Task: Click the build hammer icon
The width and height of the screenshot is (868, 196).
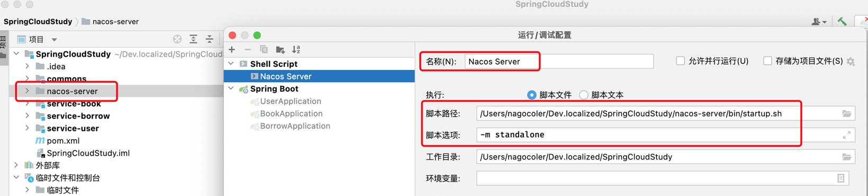Action: (842, 22)
